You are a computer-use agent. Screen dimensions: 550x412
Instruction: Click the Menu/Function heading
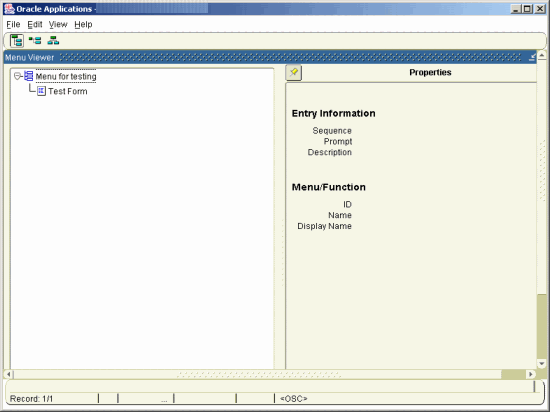(x=329, y=187)
